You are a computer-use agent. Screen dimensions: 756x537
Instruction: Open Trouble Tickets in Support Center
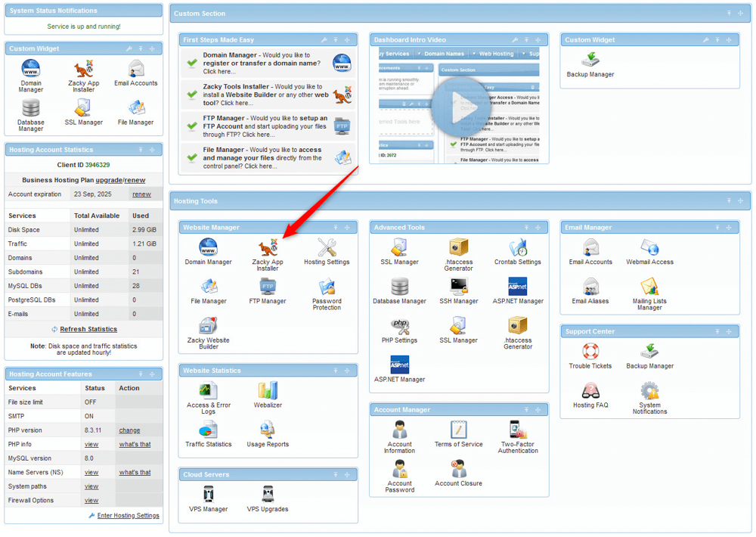[x=590, y=352]
